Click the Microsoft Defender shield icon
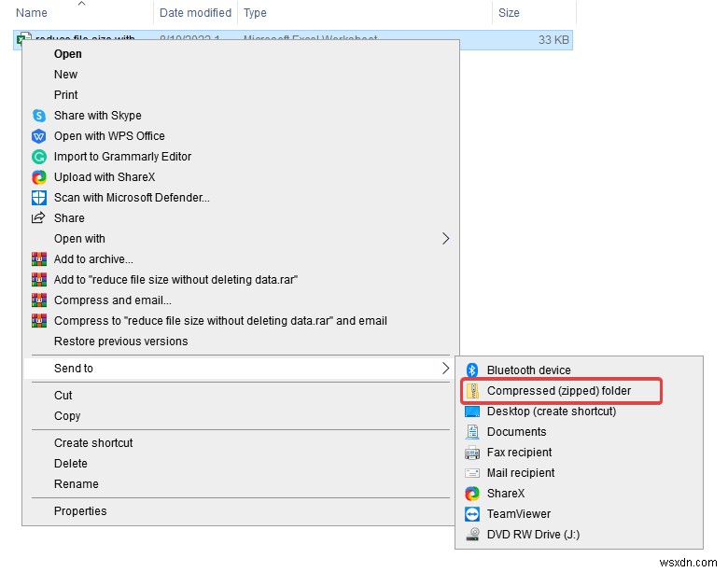This screenshot has width=728, height=572. click(39, 197)
